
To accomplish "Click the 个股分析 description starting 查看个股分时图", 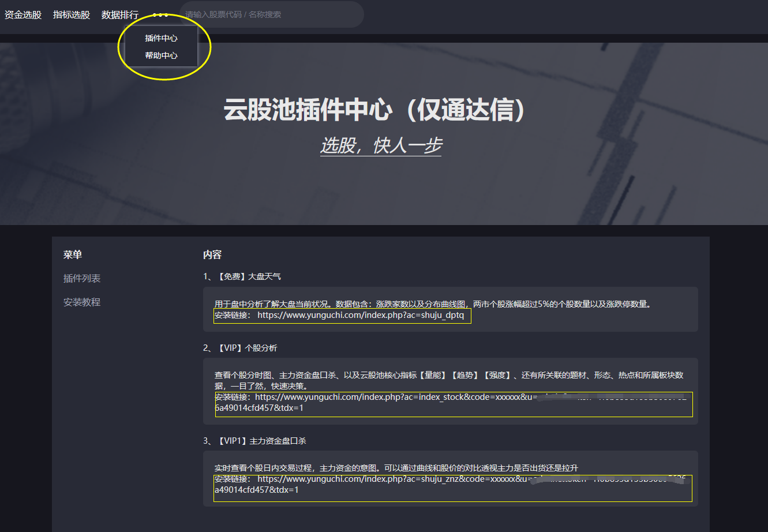I will pyautogui.click(x=449, y=380).
